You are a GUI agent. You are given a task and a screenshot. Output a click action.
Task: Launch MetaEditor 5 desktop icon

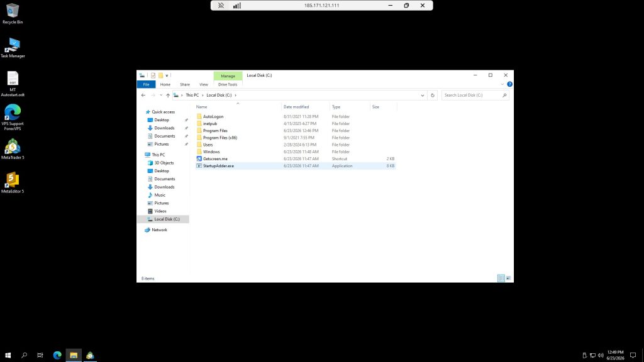tap(13, 183)
